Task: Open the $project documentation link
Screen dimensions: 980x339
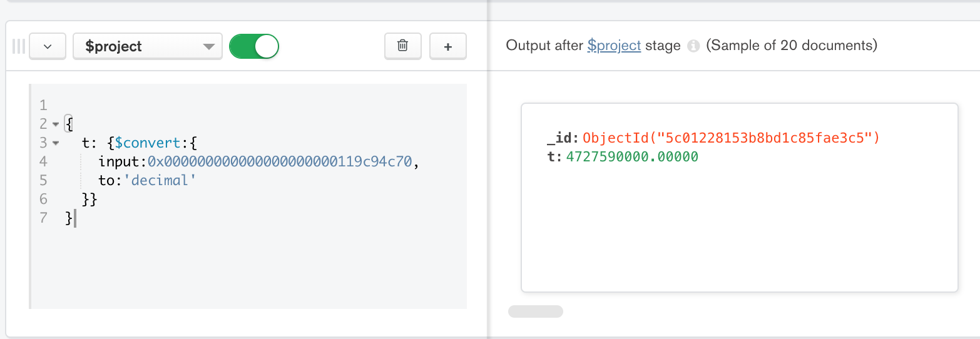Action: click(x=613, y=46)
